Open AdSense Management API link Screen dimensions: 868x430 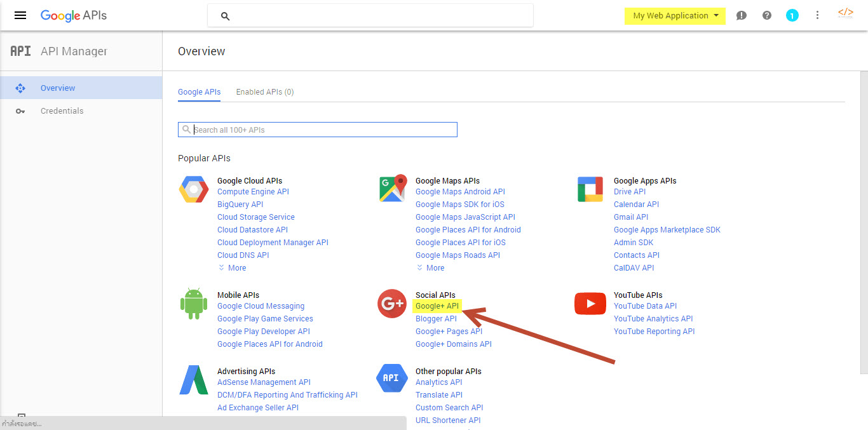264,382
